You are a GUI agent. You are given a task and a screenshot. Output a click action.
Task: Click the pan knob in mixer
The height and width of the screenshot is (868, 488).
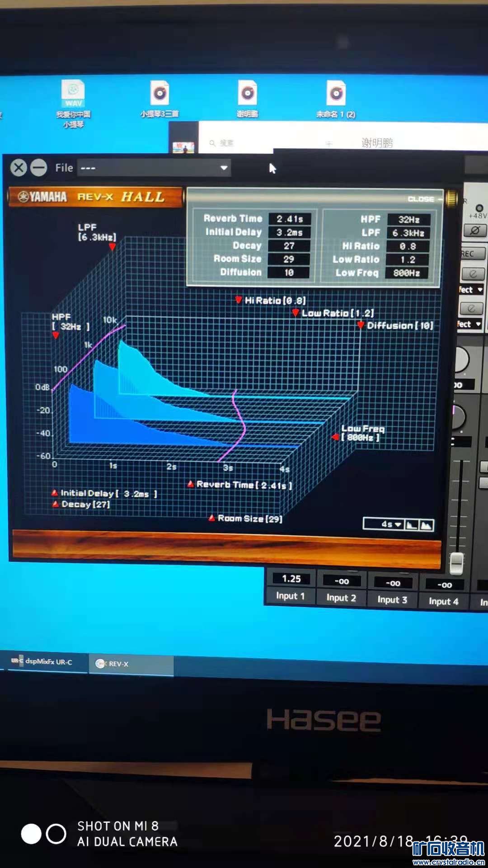coord(459,417)
